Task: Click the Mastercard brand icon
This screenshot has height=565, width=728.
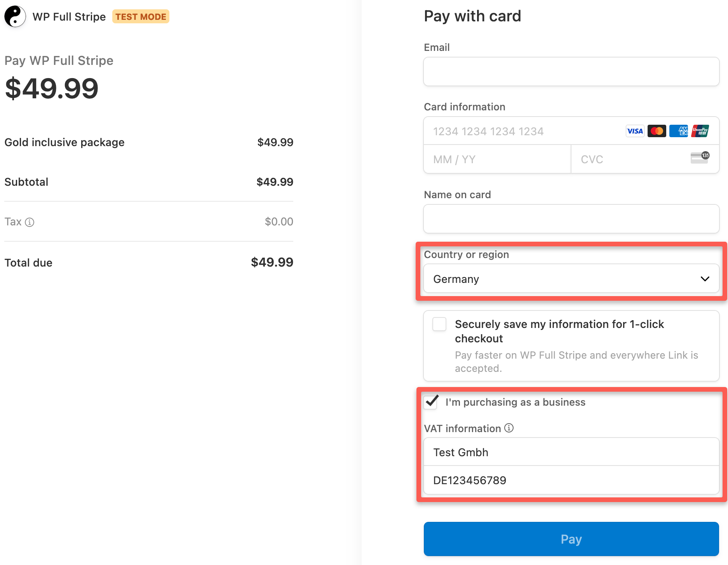Action: click(657, 131)
